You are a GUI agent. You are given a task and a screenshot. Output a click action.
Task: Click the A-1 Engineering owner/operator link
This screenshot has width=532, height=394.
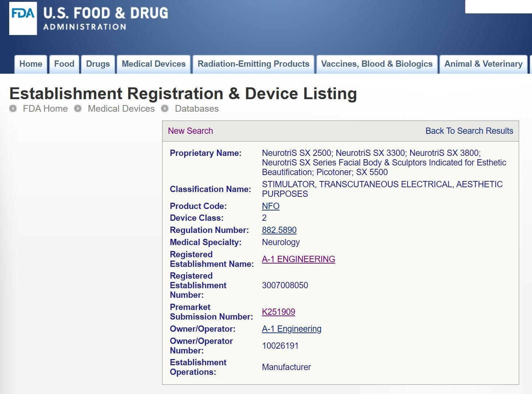click(x=291, y=329)
